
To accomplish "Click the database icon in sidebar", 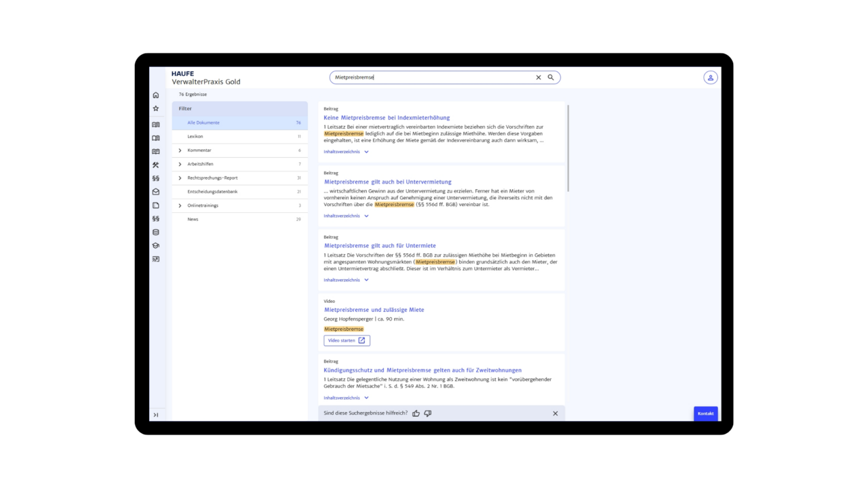I will coord(156,232).
